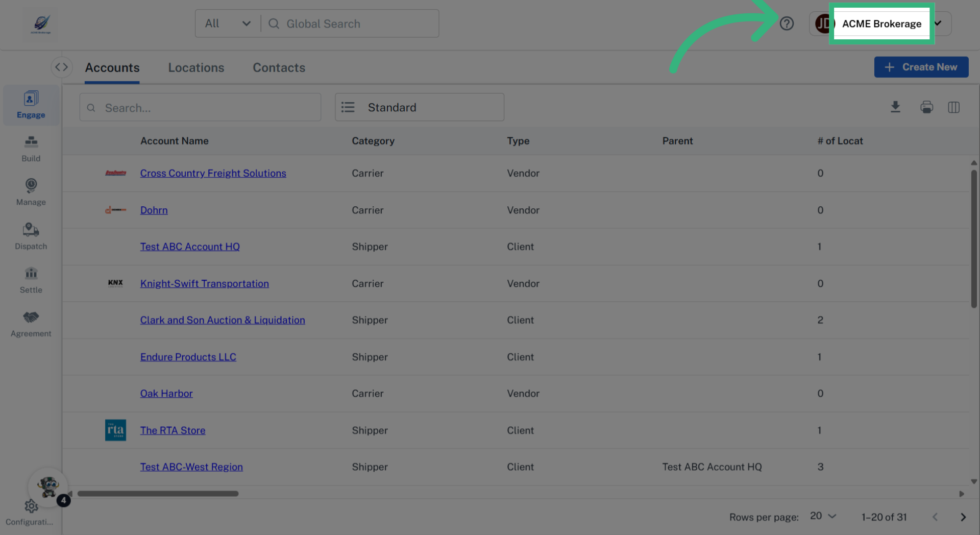Switch to the Locations tab
The height and width of the screenshot is (535, 980).
(196, 68)
